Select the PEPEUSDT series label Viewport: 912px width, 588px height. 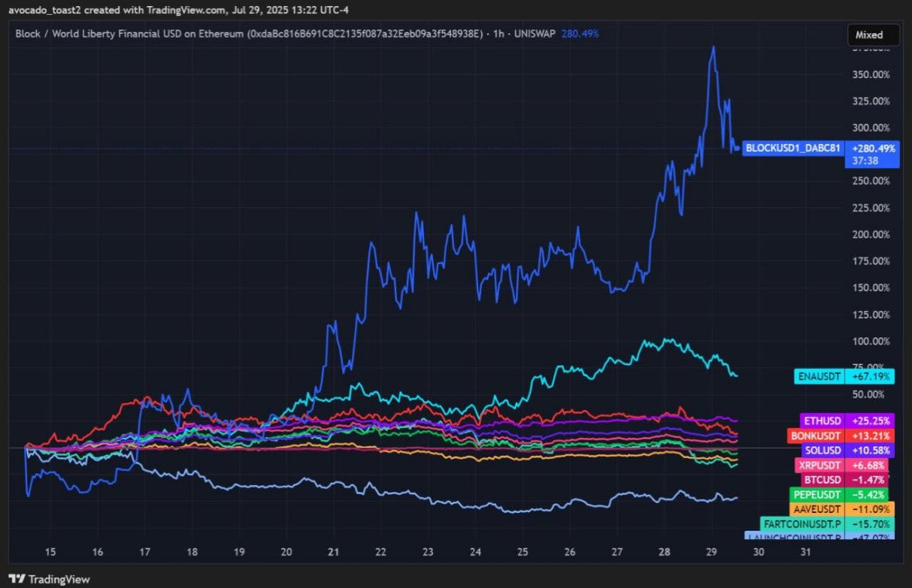(x=817, y=495)
